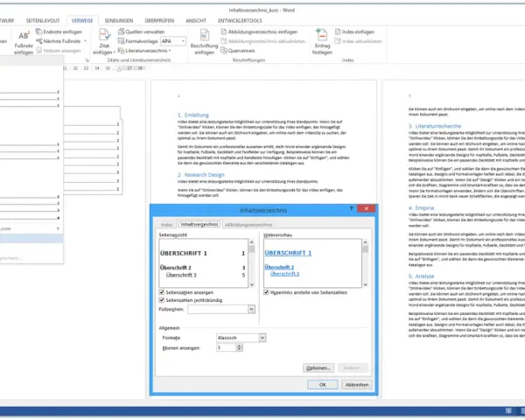Open the Füllzeichen dropdown
The height and width of the screenshot is (420, 525).
[251, 310]
